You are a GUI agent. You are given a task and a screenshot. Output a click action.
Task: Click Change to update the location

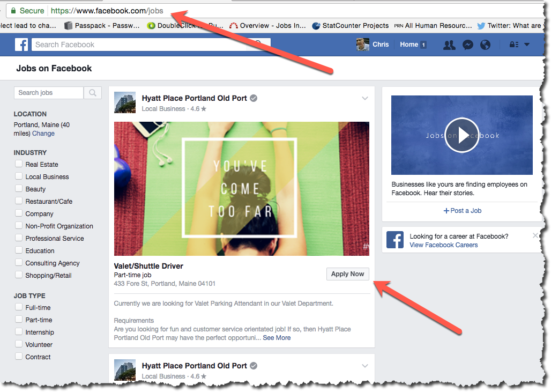point(43,133)
